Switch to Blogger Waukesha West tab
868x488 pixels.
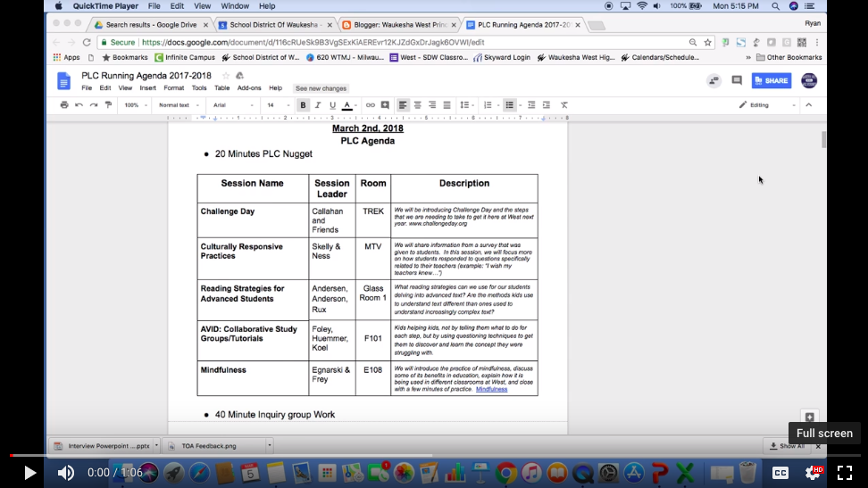(400, 25)
